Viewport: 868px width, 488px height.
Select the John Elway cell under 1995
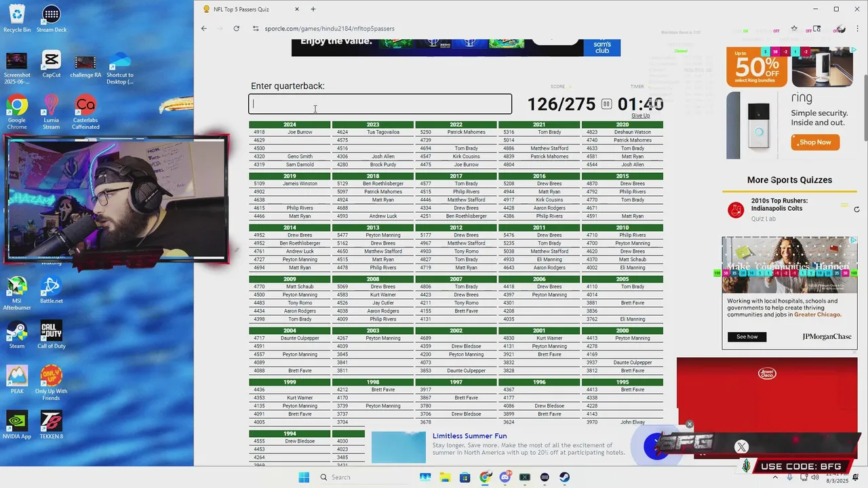point(633,422)
